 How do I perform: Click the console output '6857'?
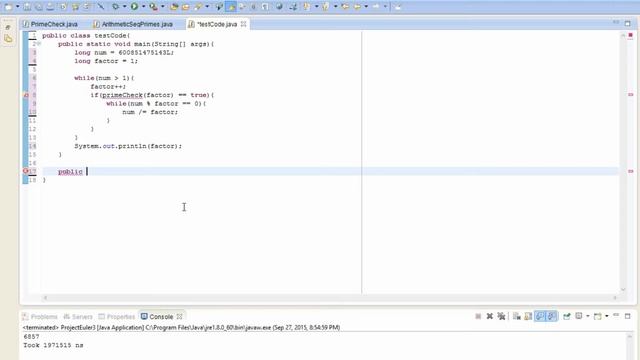[31, 337]
